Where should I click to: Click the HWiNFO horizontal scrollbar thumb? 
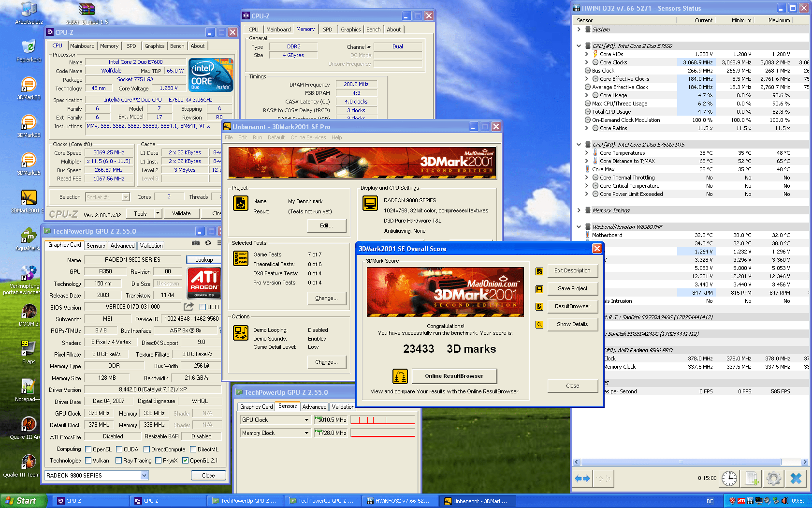[x=681, y=462]
